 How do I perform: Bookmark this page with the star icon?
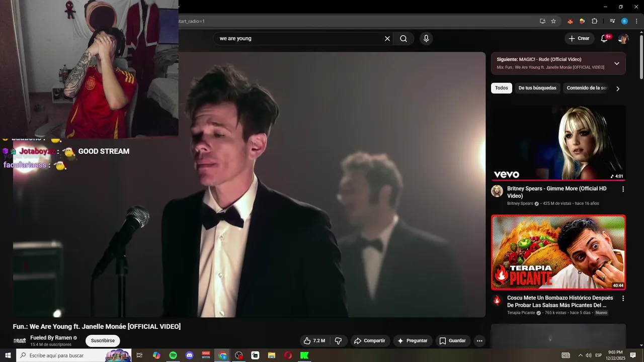pyautogui.click(x=553, y=21)
